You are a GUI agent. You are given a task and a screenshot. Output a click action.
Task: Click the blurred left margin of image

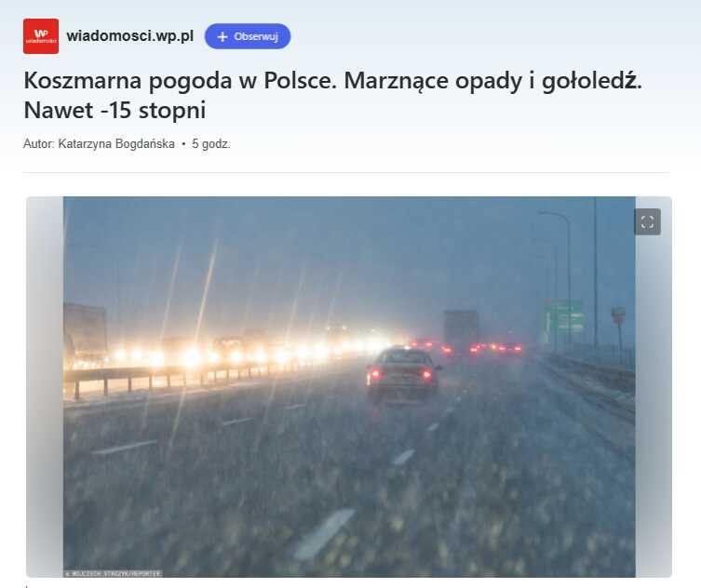[45, 387]
